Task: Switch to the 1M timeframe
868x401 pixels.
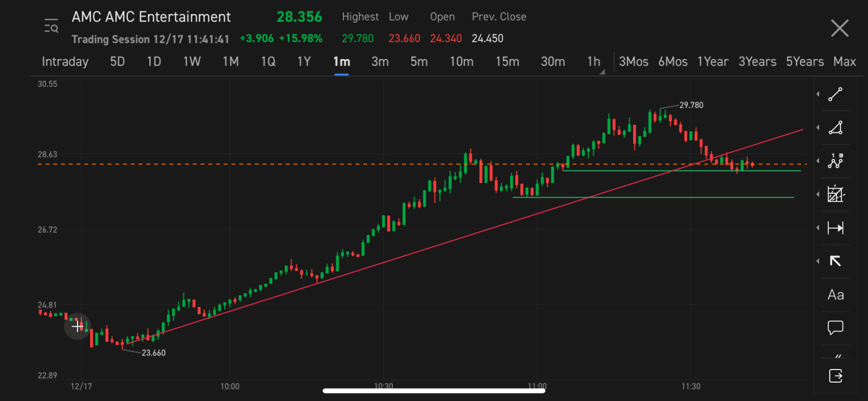Action: tap(231, 61)
